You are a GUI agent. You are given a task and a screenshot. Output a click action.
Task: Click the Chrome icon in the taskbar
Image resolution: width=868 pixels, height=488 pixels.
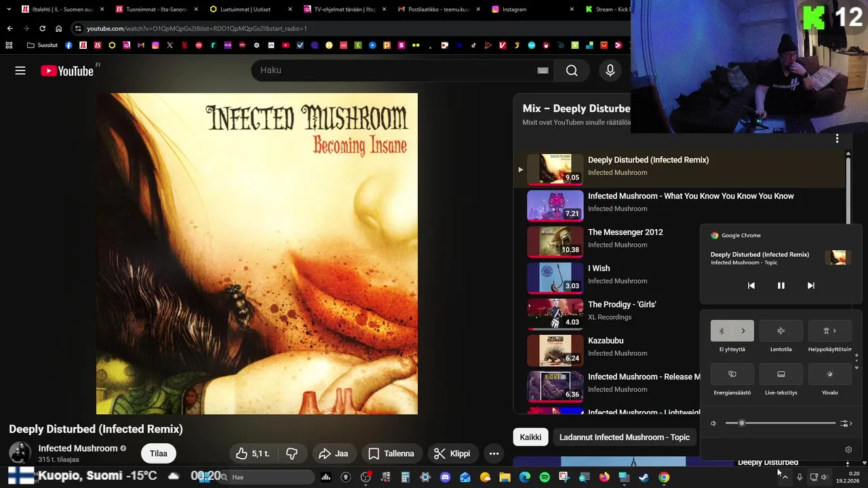pyautogui.click(x=664, y=477)
